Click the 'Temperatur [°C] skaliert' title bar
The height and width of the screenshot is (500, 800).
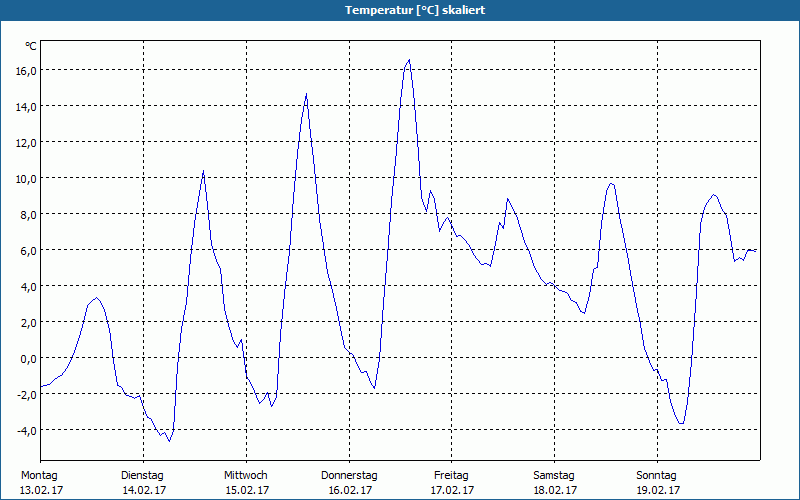[x=400, y=10]
